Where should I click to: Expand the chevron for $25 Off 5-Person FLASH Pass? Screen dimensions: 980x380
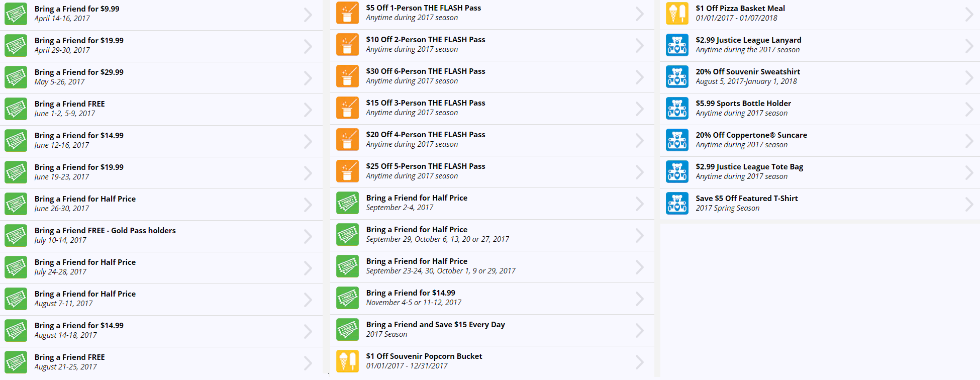639,172
